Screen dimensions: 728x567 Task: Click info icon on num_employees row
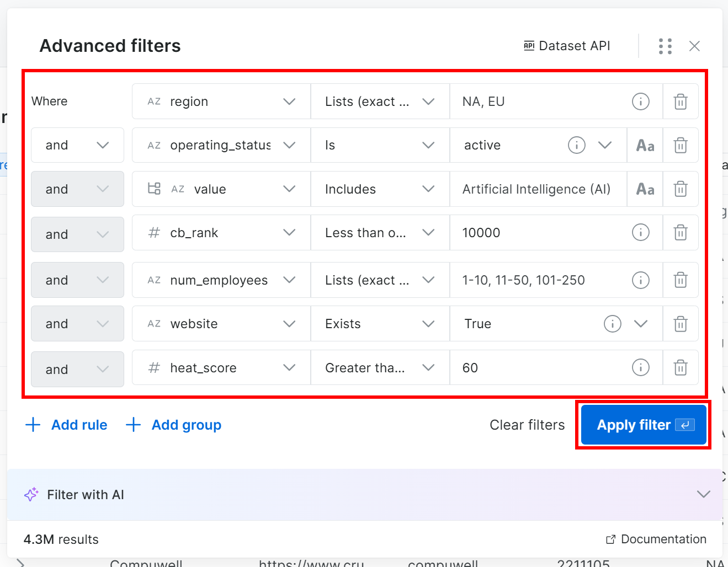(x=640, y=280)
